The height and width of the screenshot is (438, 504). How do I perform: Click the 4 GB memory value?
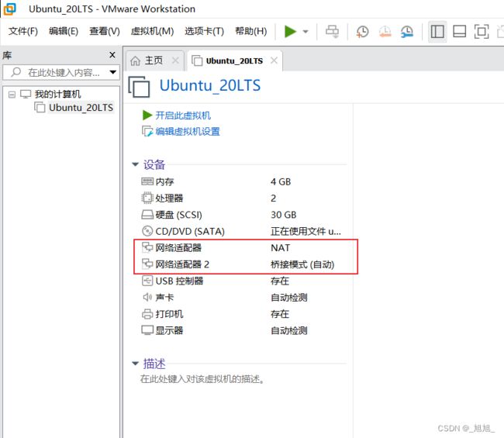[x=281, y=182]
